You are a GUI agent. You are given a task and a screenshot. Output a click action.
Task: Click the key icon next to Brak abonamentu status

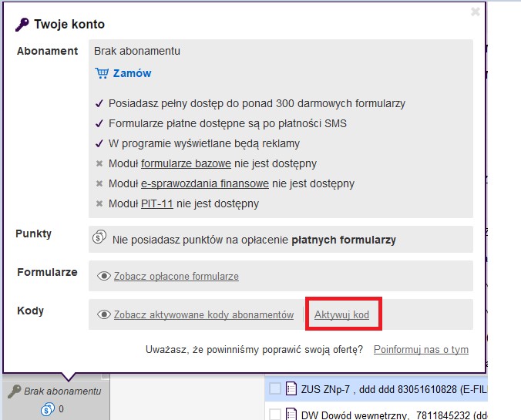(x=15, y=391)
